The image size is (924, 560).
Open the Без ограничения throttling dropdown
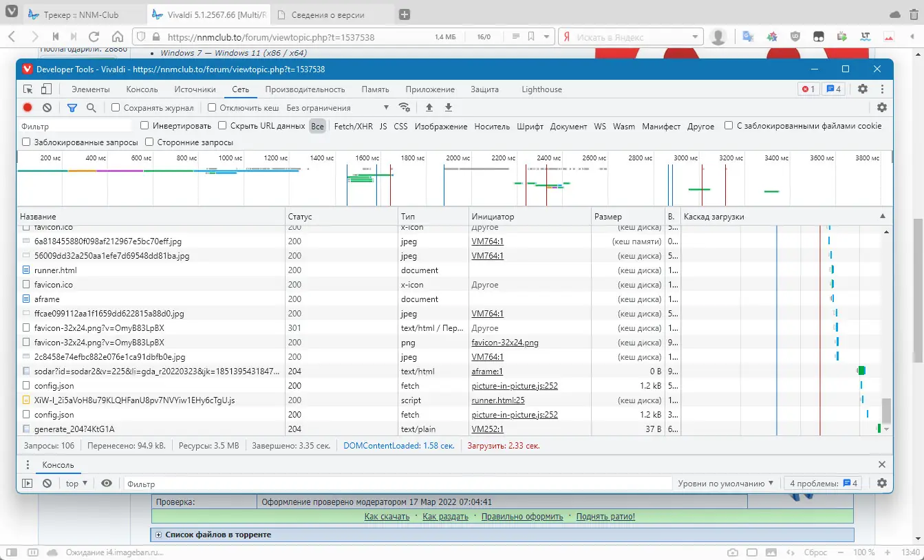click(337, 108)
